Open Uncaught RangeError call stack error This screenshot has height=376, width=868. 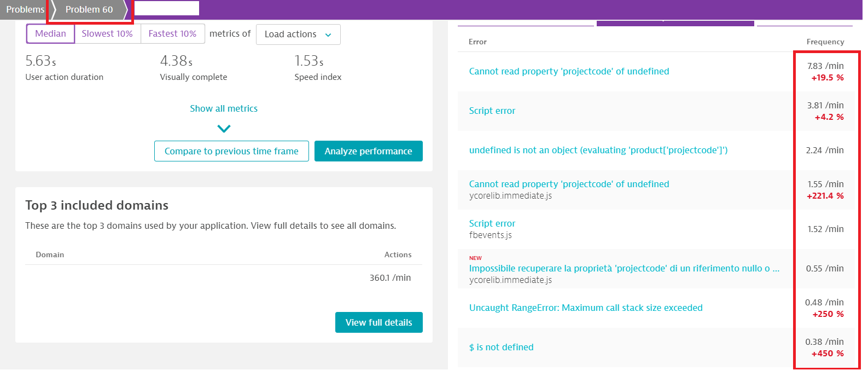tap(585, 308)
